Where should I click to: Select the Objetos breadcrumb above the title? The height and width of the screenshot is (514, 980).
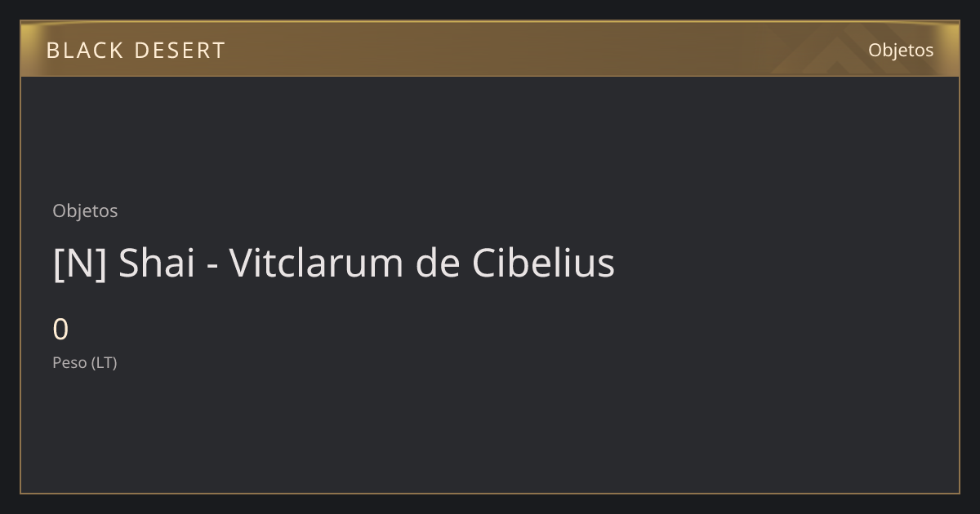[x=85, y=210]
